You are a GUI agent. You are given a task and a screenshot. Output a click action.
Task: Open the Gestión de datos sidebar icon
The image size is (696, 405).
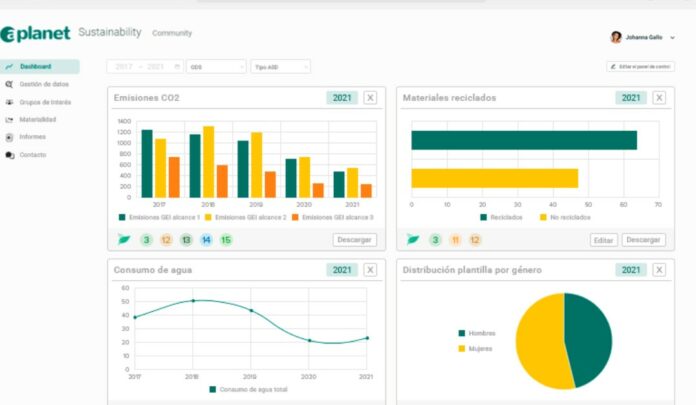(10, 84)
